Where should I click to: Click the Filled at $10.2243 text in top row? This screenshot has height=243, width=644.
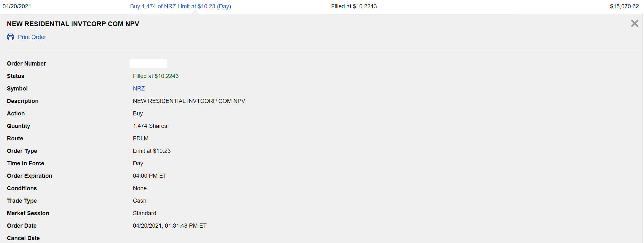tap(354, 6)
